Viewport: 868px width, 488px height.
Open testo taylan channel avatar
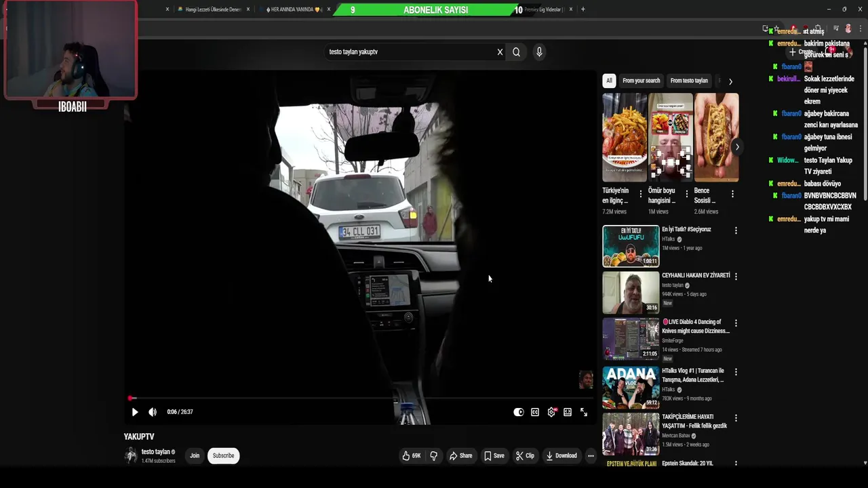click(131, 455)
